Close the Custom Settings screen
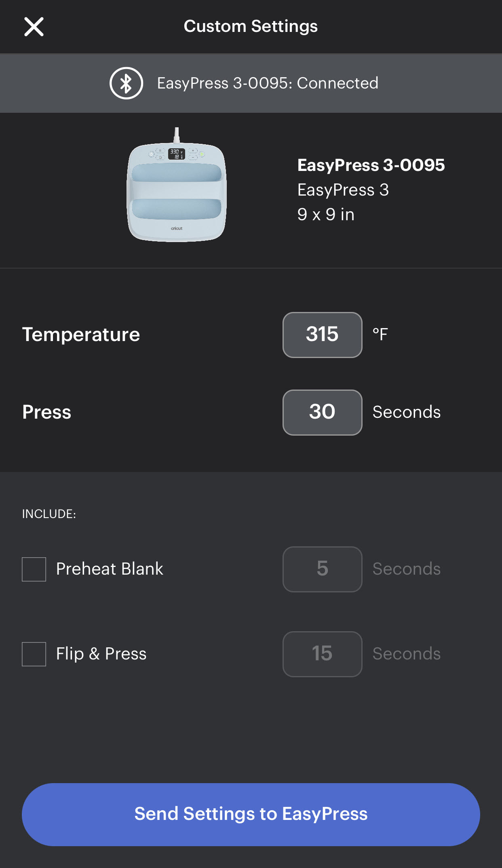This screenshot has height=868, width=502. click(34, 27)
